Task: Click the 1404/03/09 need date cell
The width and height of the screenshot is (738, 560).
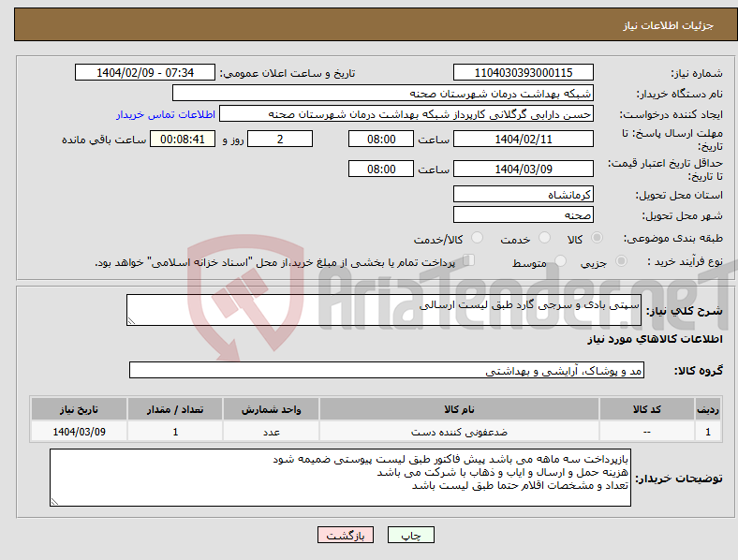Action: [79, 432]
